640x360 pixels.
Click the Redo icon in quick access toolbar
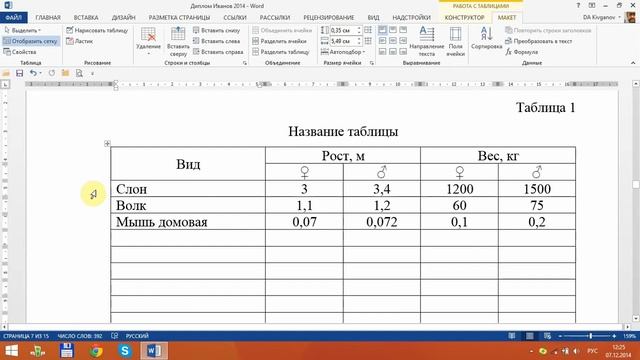[x=51, y=73]
